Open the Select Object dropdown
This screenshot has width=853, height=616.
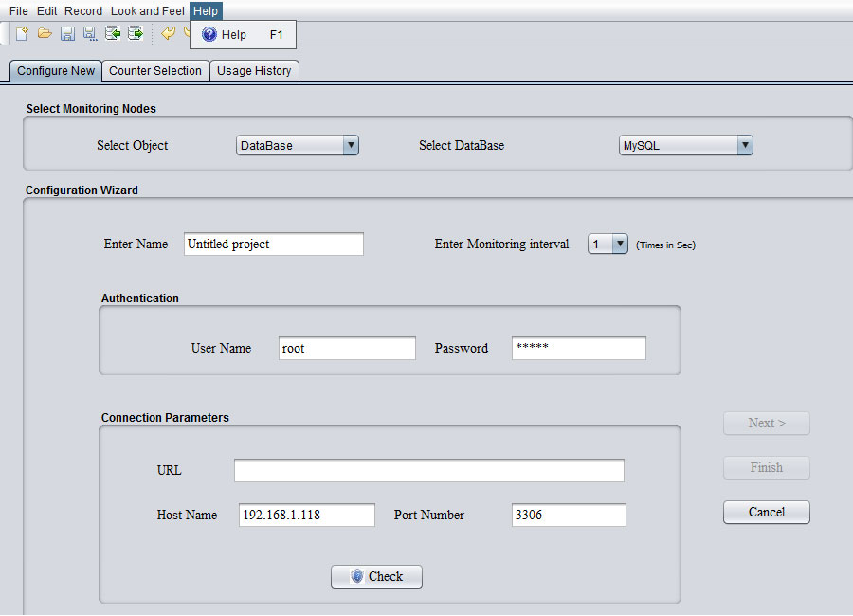click(298, 145)
